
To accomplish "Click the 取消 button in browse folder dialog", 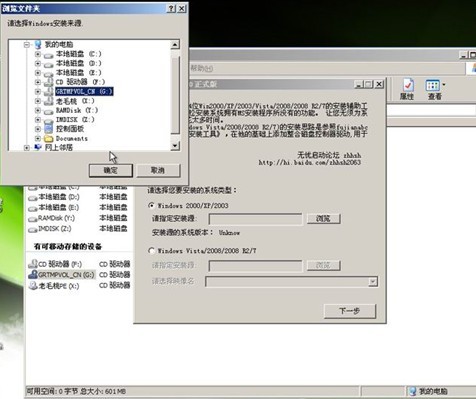I will (158, 170).
